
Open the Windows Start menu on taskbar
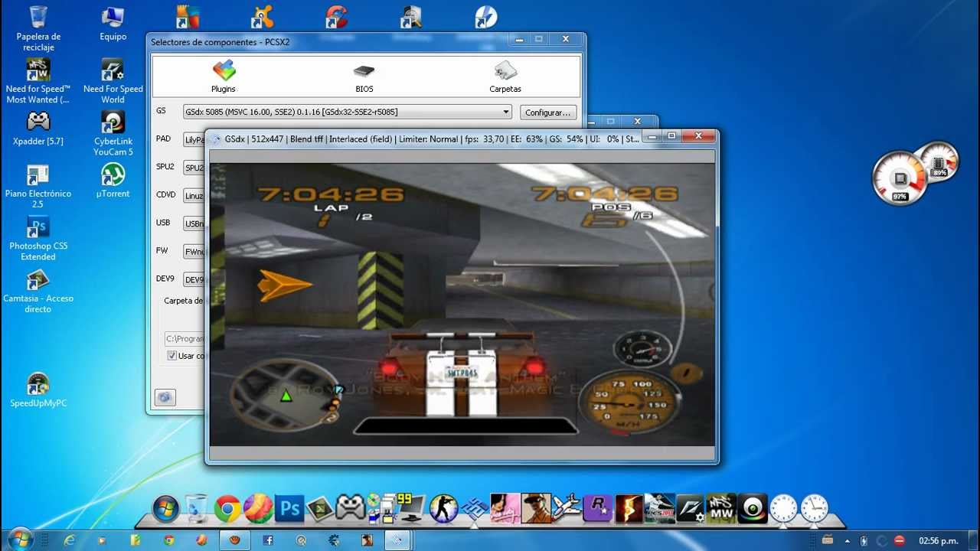pos(20,540)
